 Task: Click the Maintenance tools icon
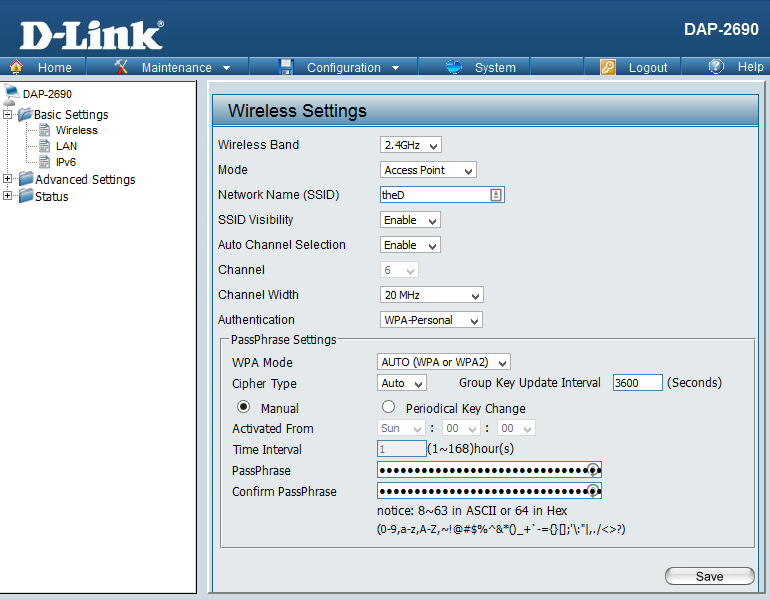121,66
